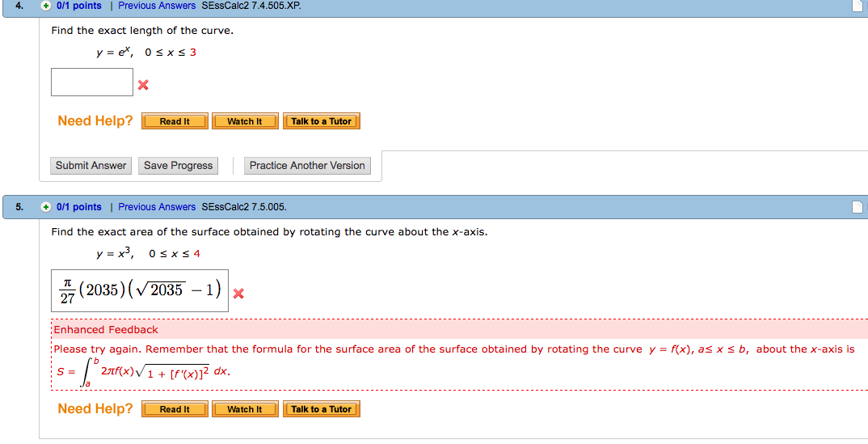Click red X mark beside question 4 answer
Viewport: 868px width, 444px height.
click(143, 85)
